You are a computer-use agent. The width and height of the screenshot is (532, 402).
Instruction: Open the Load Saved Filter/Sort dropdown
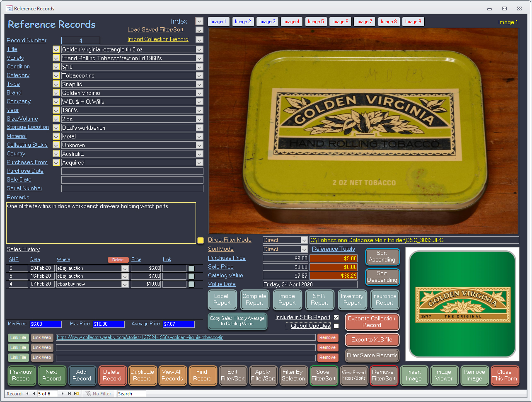(199, 30)
